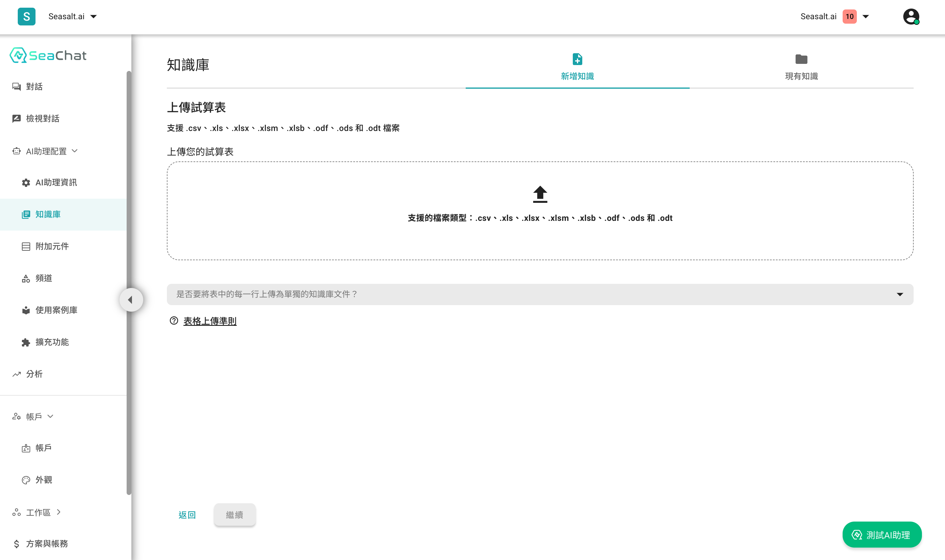Collapse the sidebar with the arrow button
The width and height of the screenshot is (945, 560).
point(131,300)
